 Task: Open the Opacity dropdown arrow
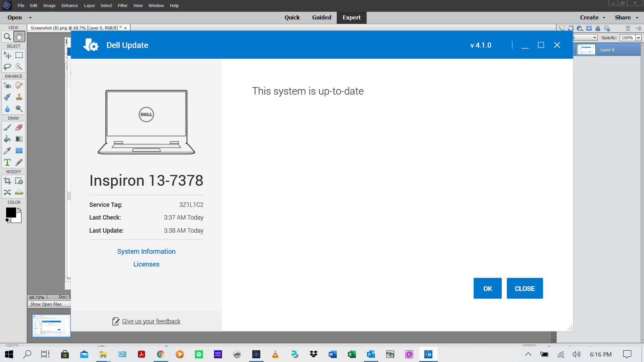point(639,38)
